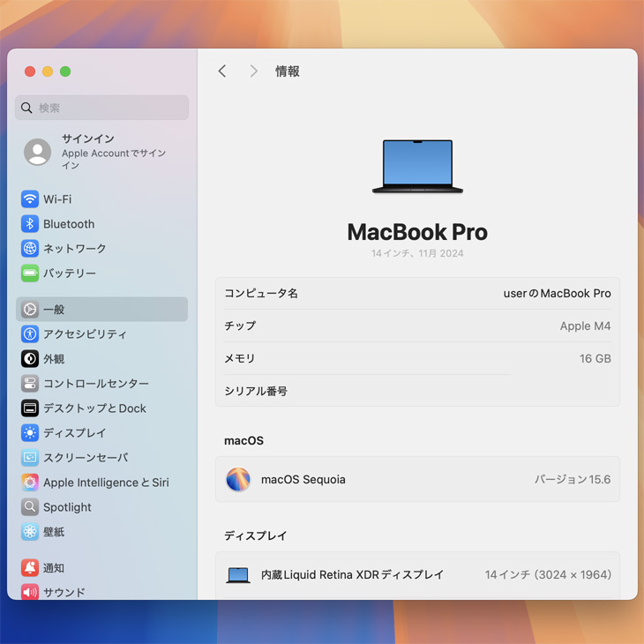Select the ネットワーク globe icon
The width and height of the screenshot is (644, 644).
[x=30, y=249]
